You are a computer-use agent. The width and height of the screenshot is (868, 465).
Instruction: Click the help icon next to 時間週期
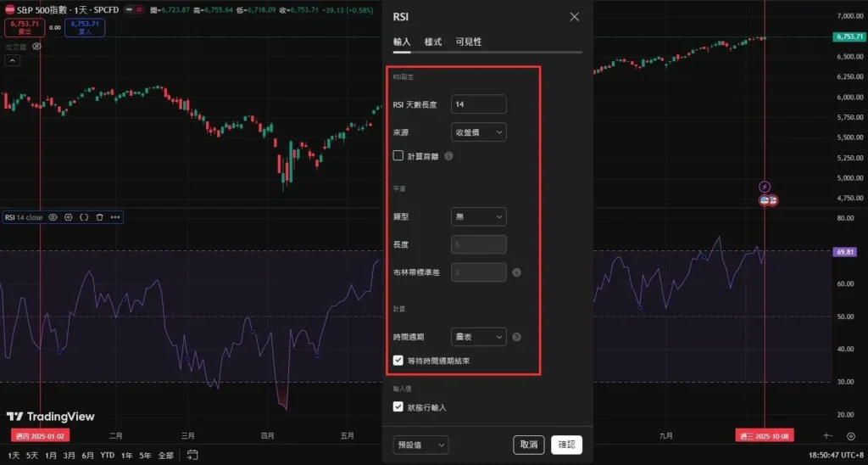(x=517, y=337)
